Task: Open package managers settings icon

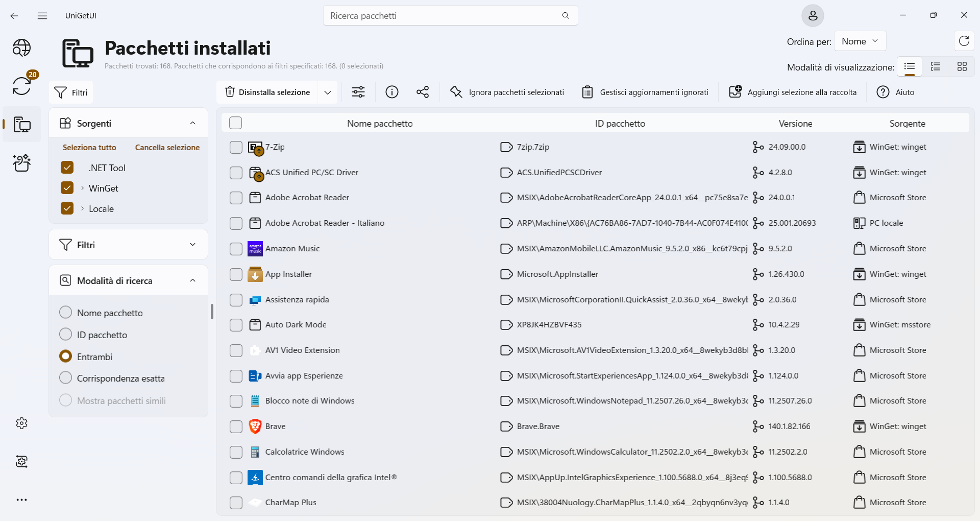Action: [x=21, y=461]
